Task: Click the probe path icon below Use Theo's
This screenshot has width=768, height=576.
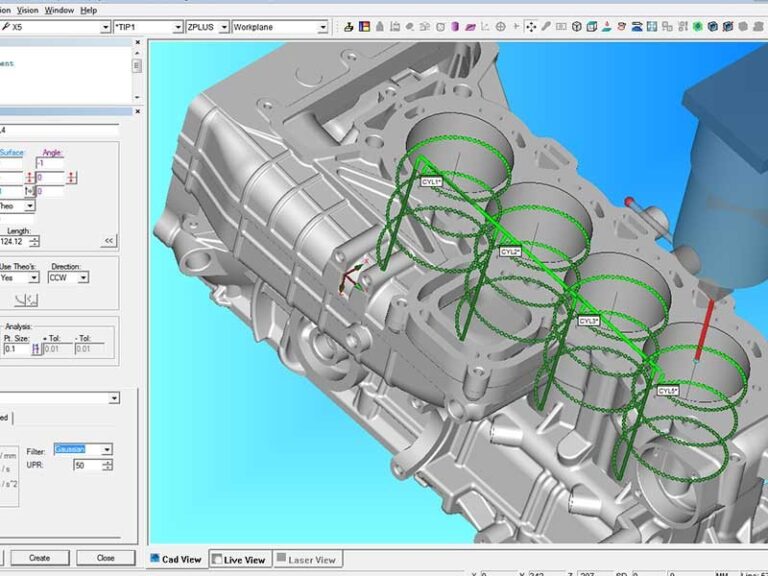Action: pos(28,300)
